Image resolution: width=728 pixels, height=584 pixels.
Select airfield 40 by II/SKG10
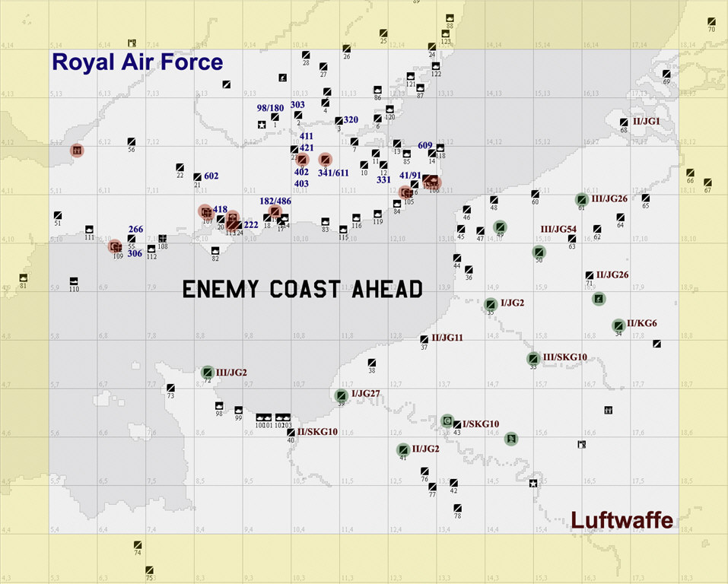click(x=291, y=433)
